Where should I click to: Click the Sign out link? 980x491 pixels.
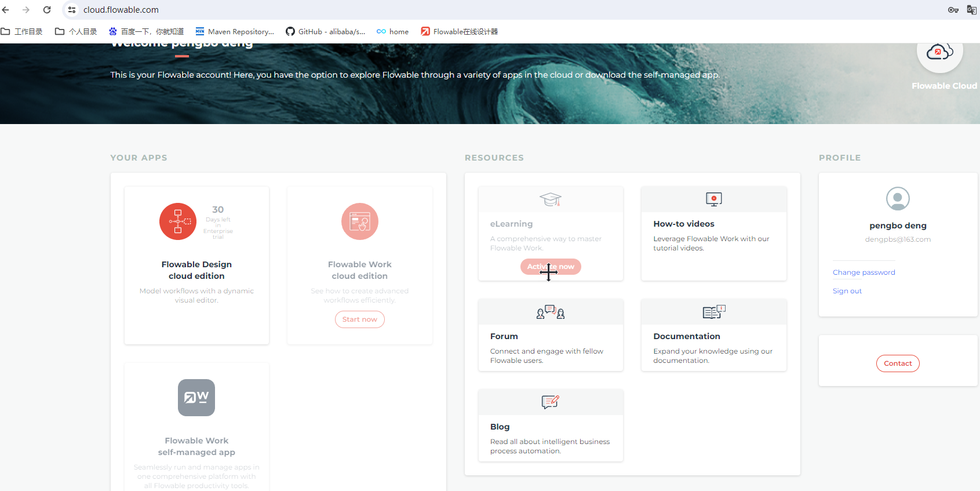[847, 291]
